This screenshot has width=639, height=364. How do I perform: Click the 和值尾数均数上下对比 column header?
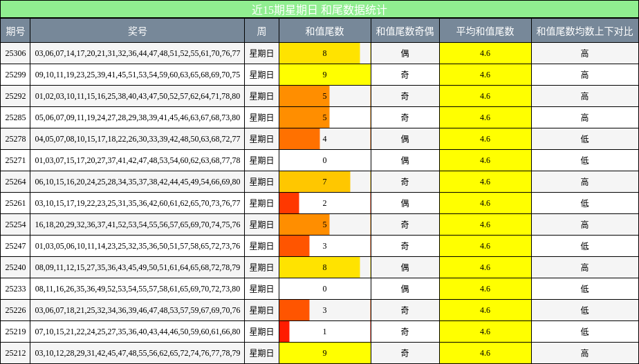point(584,31)
